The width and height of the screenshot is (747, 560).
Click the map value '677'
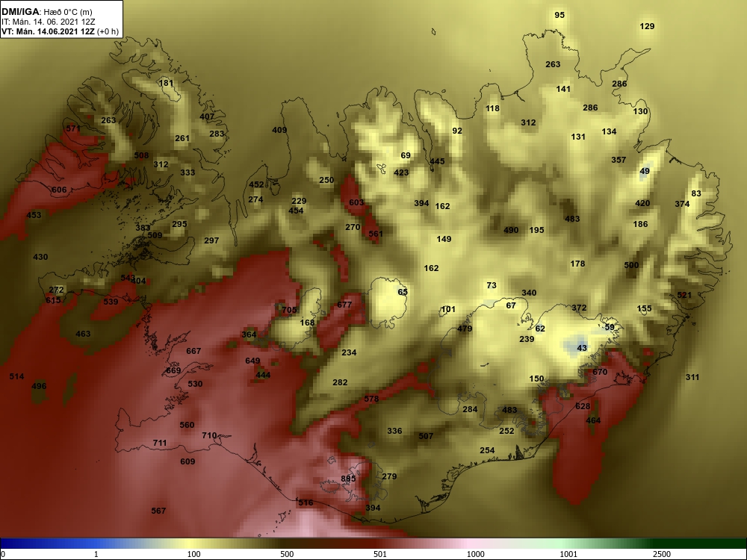pyautogui.click(x=344, y=305)
